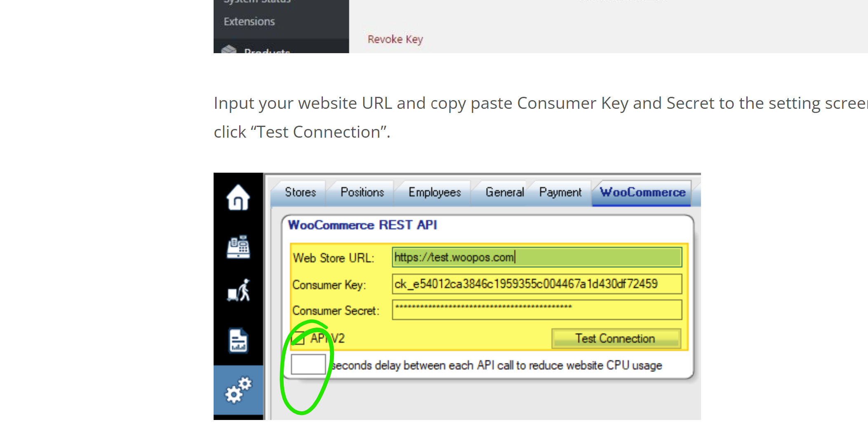Click the Web Store URL field
868x448 pixels.
click(x=536, y=257)
